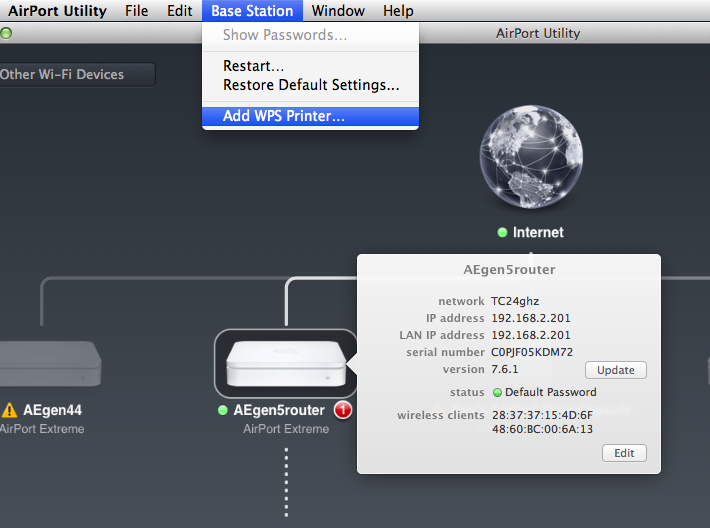Click the Default Password status text
The height and width of the screenshot is (528, 710).
click(x=551, y=392)
